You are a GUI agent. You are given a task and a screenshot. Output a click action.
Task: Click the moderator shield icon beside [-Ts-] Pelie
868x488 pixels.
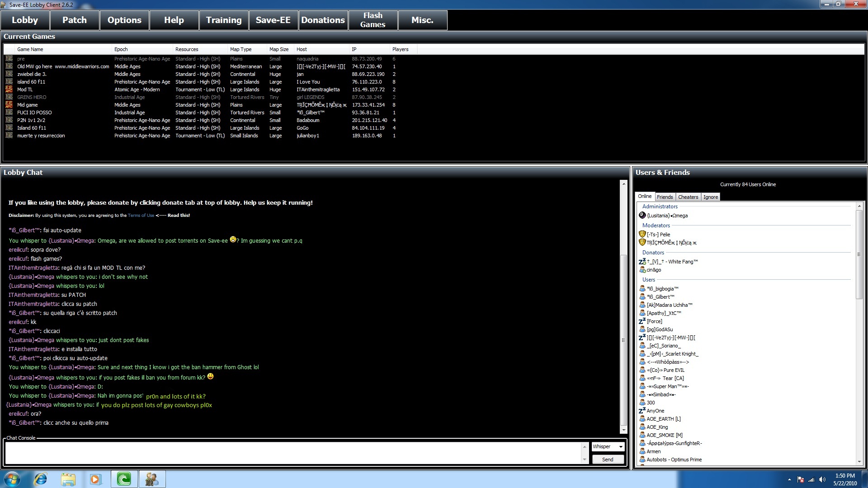(x=642, y=235)
